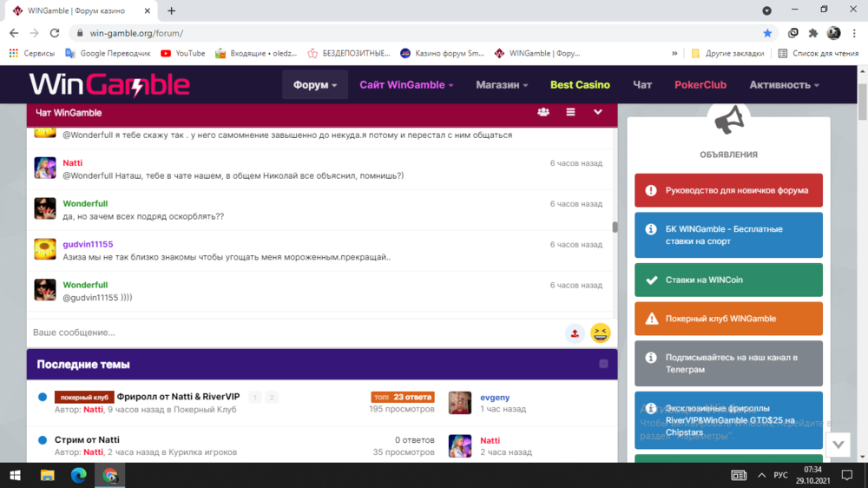Image resolution: width=868 pixels, height=488 pixels.
Task: Toggle the checkbox in Последние темы header
Action: [603, 364]
